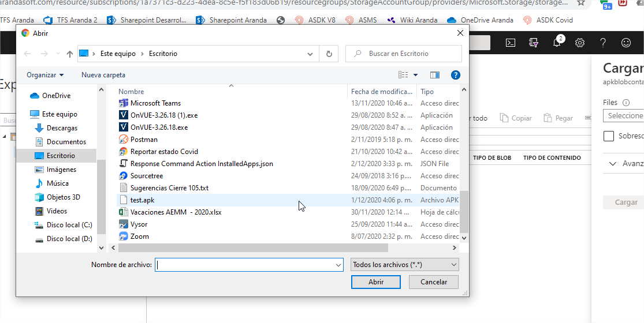Select OneDrive in navigation pane

click(x=50, y=96)
